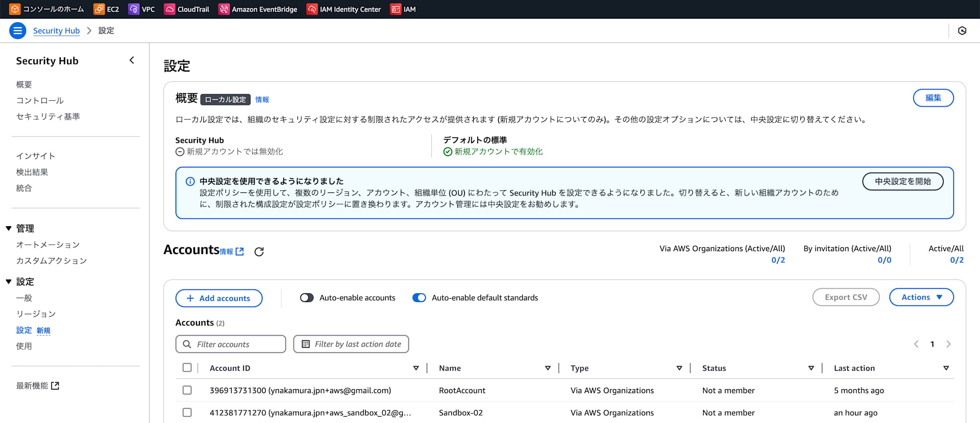The image size is (980, 423).
Task: Click the 'an hour ago' last action cell
Action: click(856, 413)
